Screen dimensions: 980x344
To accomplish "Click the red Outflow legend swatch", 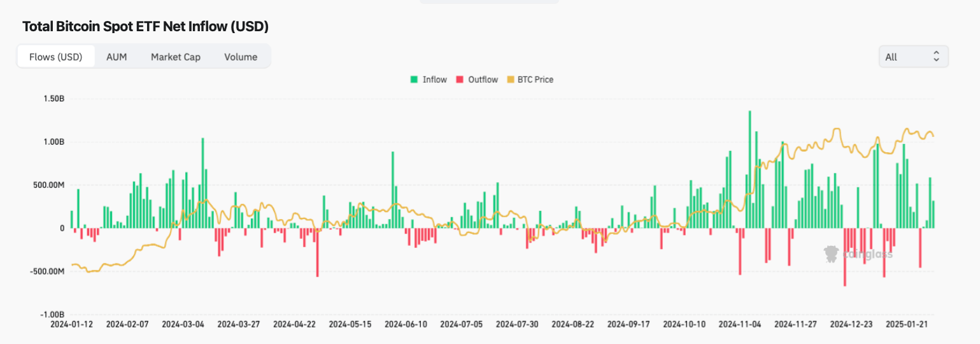I will tap(459, 80).
